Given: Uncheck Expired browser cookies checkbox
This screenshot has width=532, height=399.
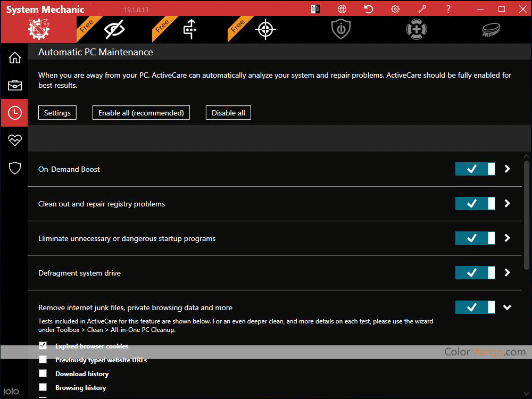Looking at the screenshot, I should (43, 346).
